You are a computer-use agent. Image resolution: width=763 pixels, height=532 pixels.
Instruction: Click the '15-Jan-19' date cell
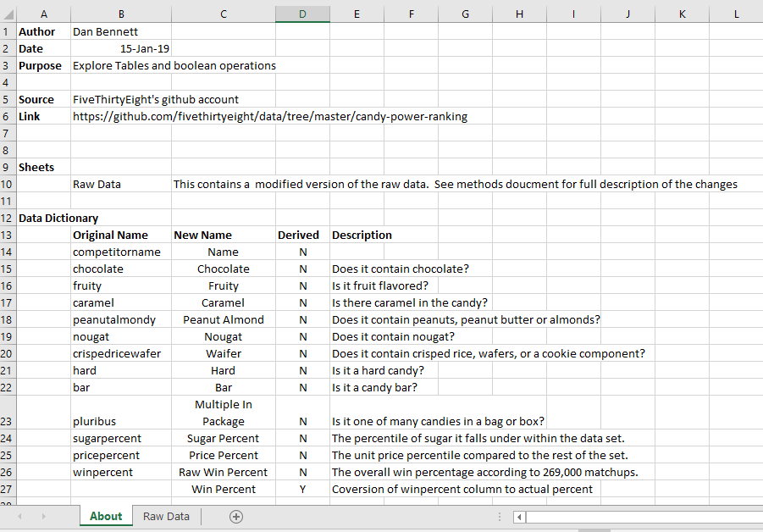[121, 48]
